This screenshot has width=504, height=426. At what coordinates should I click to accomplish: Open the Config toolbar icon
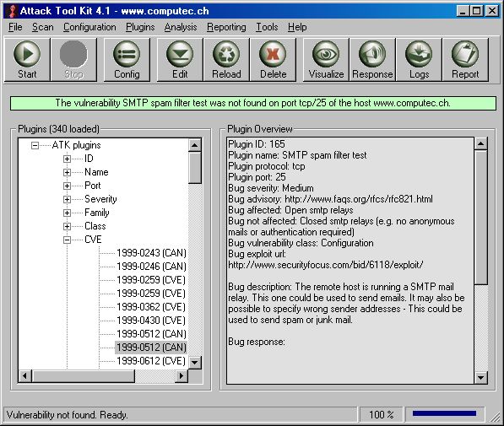(x=127, y=59)
